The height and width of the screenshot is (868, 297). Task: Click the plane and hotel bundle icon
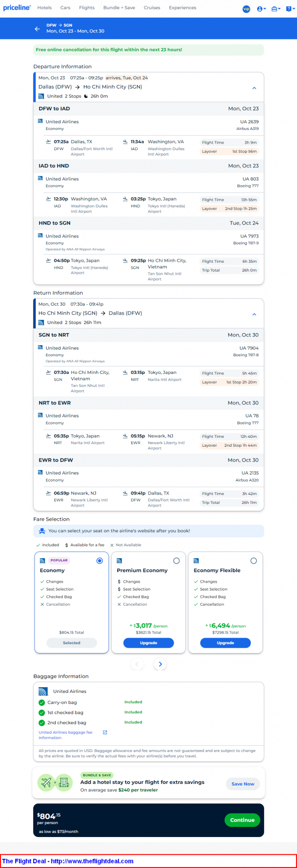pos(55,783)
